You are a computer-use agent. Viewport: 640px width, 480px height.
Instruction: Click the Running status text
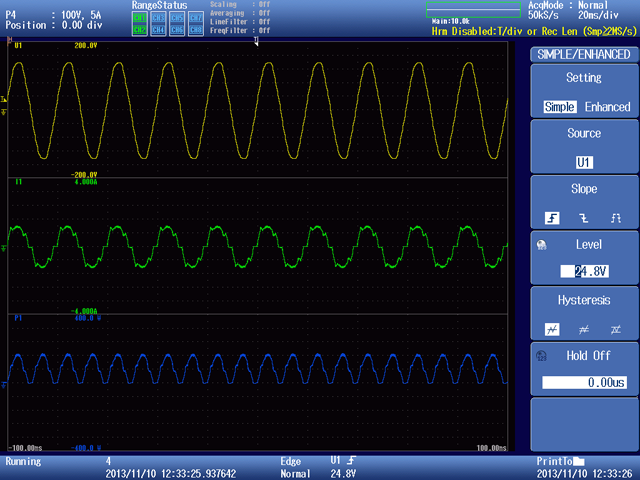coord(23,462)
